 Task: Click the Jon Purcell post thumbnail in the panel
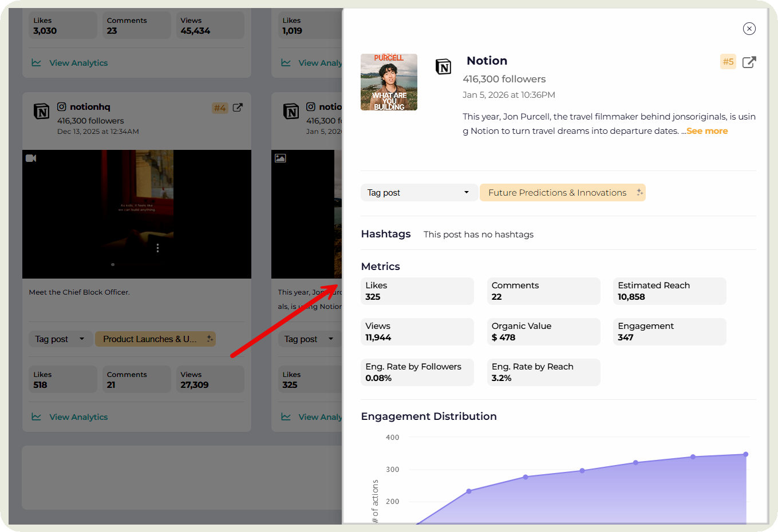tap(389, 82)
